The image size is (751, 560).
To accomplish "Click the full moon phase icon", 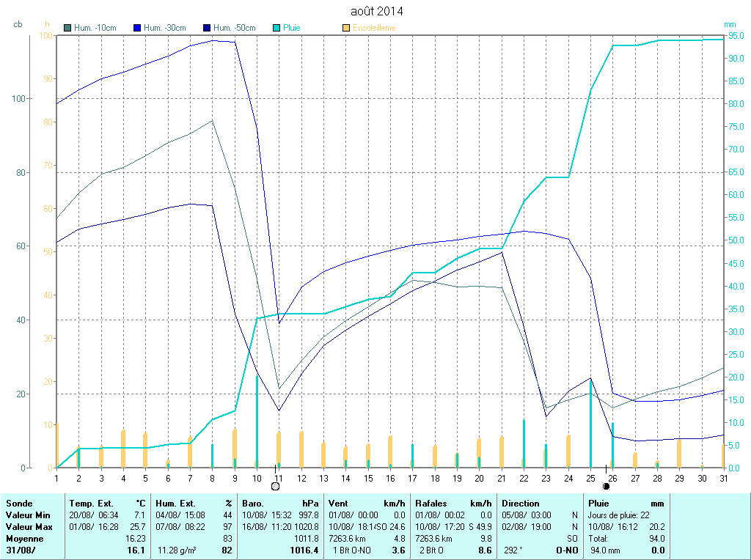I will pos(276,486).
